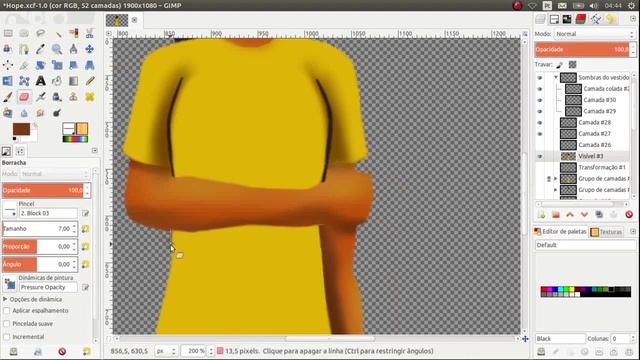
Task: Switch to the Texturas tab
Action: 607,232
